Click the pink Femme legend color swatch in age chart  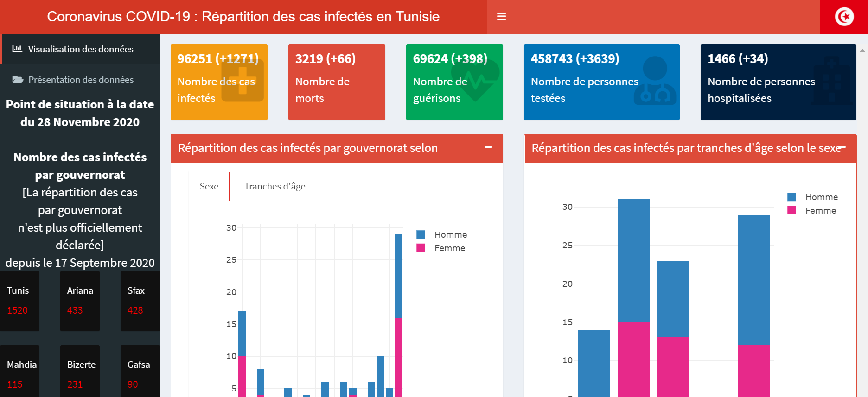(791, 211)
